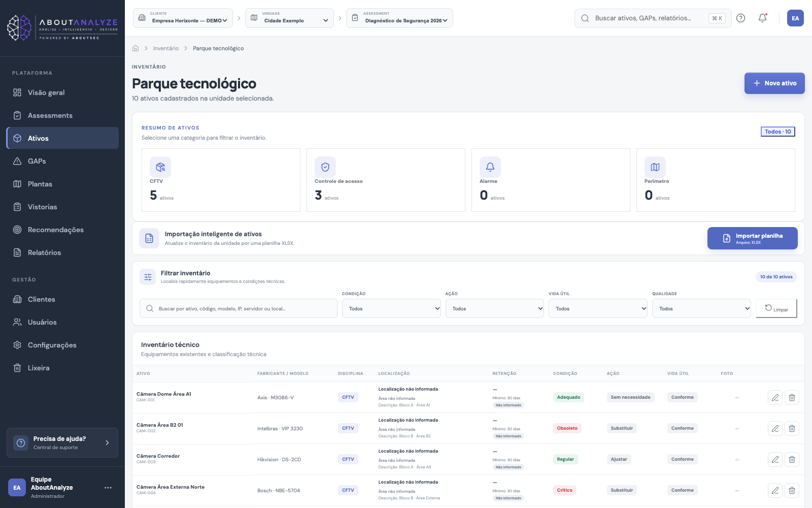Edit Câmera Área Externa Norte asset
This screenshot has width=812, height=508.
coord(775,491)
